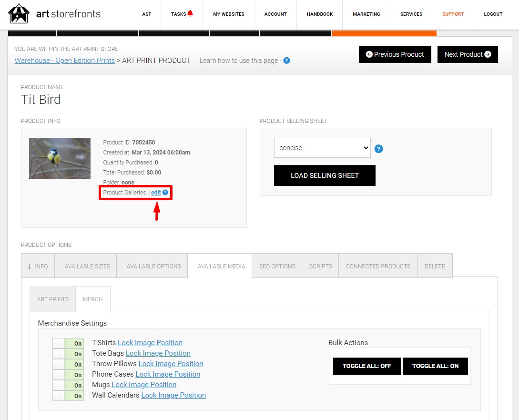Image resolution: width=519 pixels, height=420 pixels.
Task: Open the Marketing menu item
Action: coord(366,14)
